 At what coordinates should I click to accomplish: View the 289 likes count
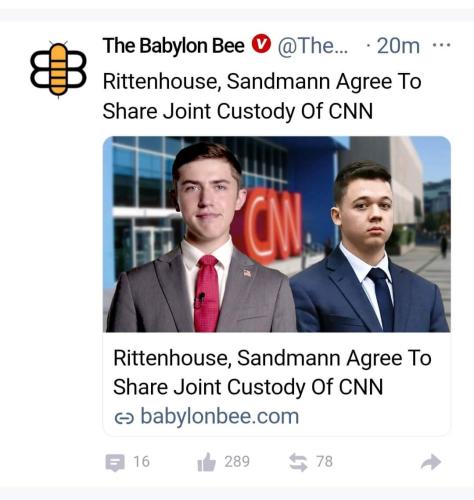237,462
